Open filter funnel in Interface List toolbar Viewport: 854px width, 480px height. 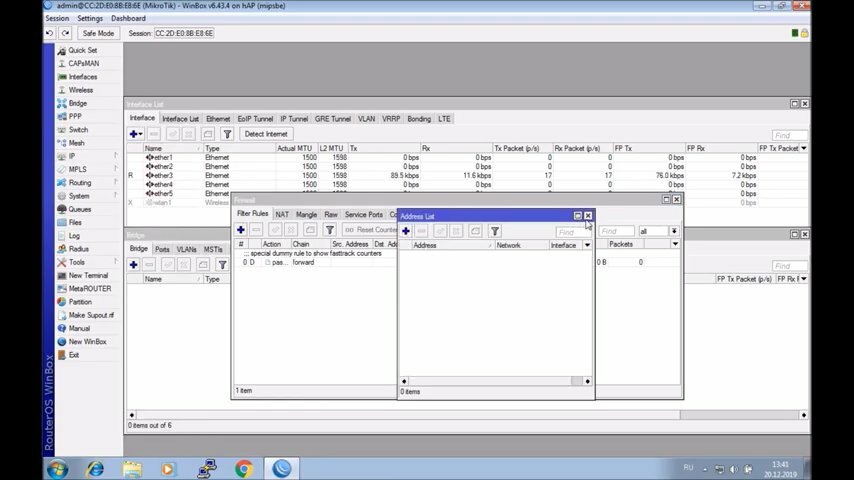(x=227, y=134)
